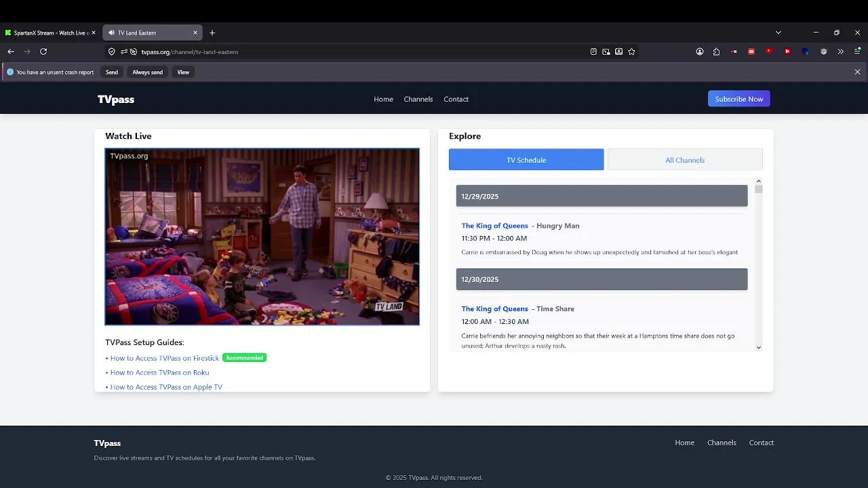Click the 12/30/2025 date header
The width and height of the screenshot is (868, 488).
click(601, 279)
